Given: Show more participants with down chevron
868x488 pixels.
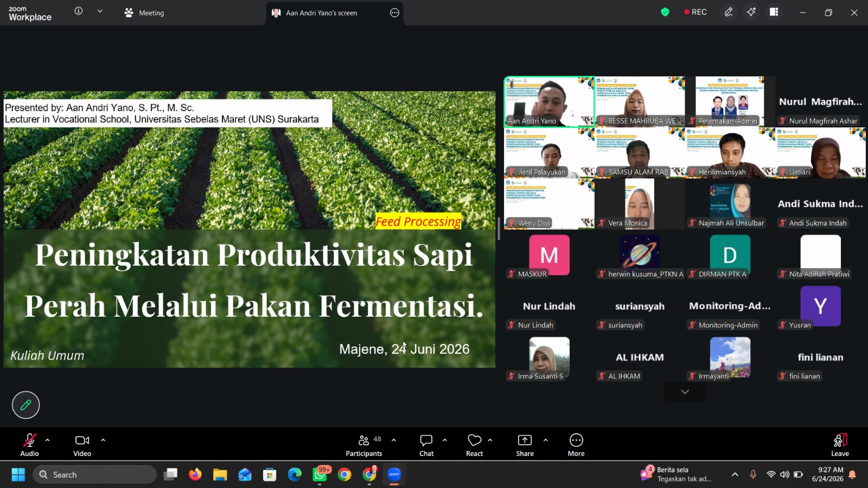Looking at the screenshot, I should (685, 391).
